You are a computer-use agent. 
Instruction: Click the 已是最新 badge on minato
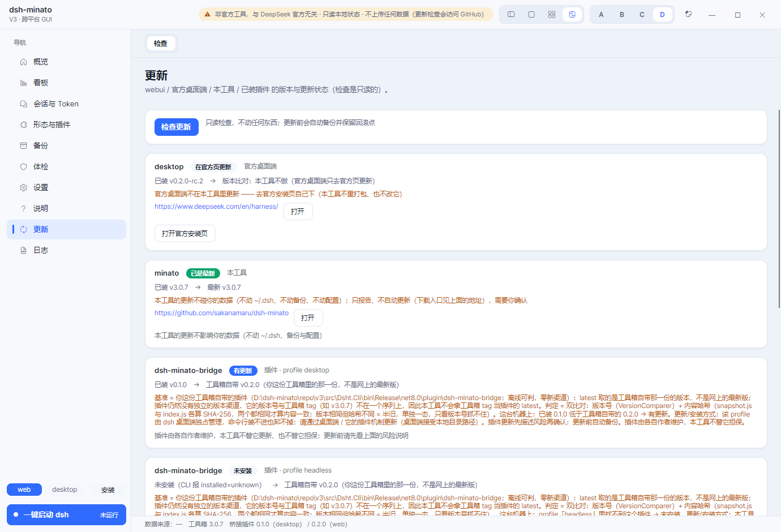pyautogui.click(x=203, y=273)
